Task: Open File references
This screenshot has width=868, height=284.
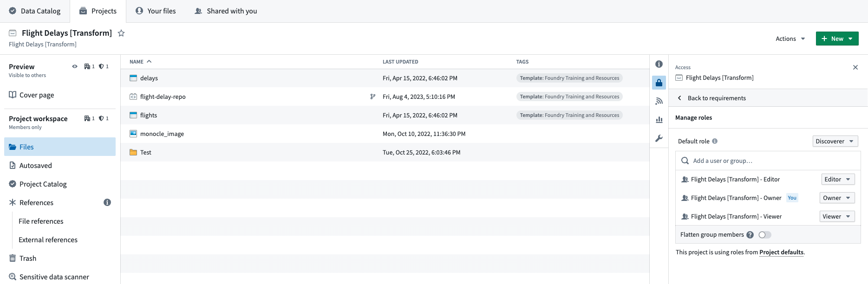Action: coord(41,221)
